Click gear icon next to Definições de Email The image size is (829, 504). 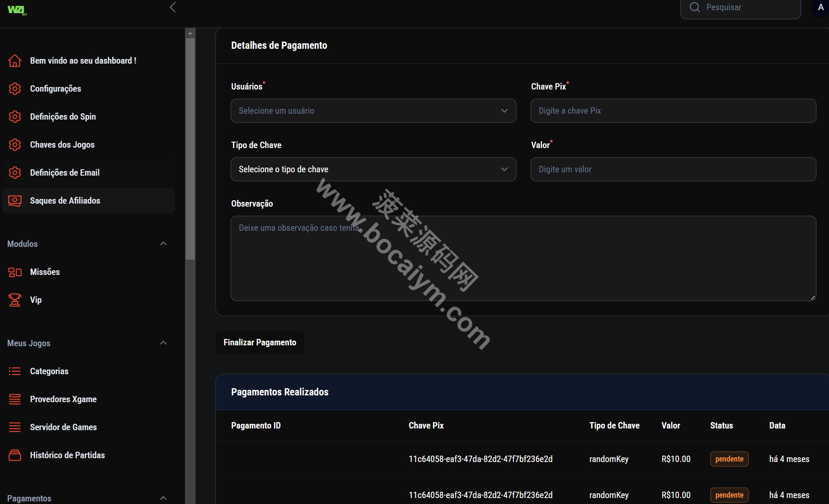coord(15,173)
